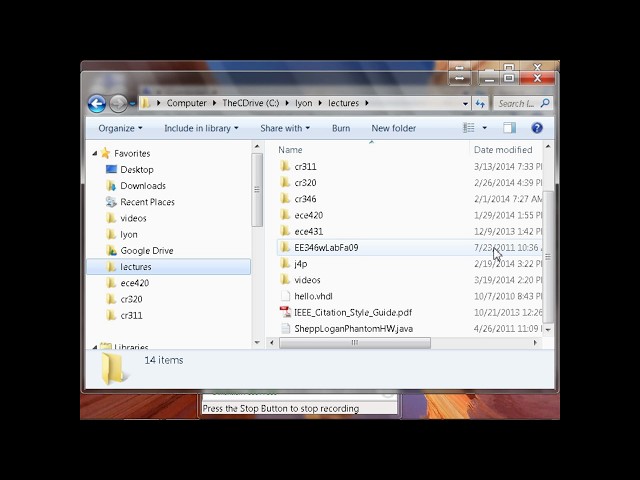Click the folder icon in address bar
The width and height of the screenshot is (640, 480).
[x=146, y=103]
